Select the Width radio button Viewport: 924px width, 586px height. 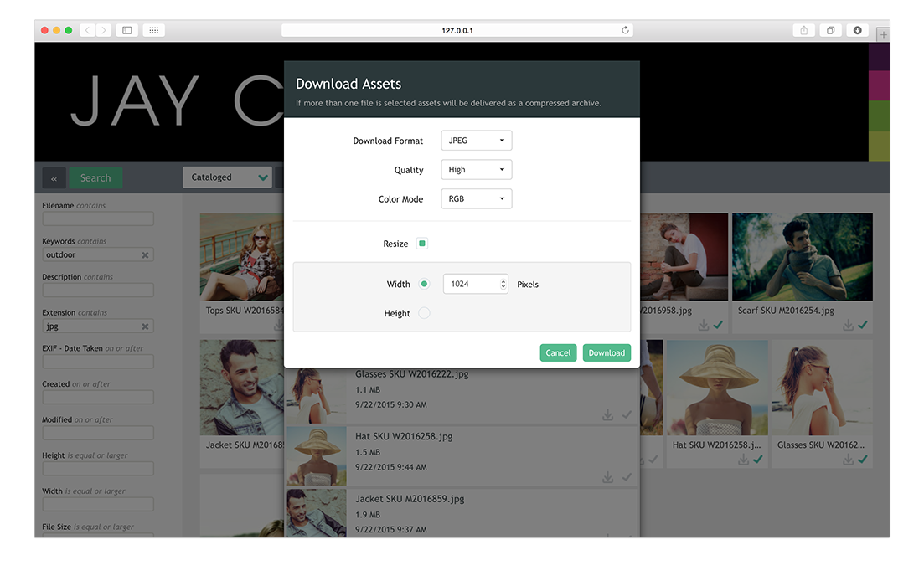[x=424, y=284]
